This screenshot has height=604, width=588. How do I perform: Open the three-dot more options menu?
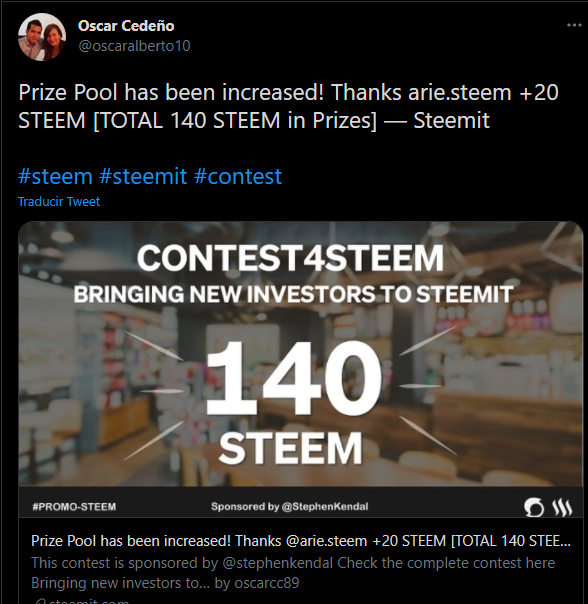pos(574,25)
